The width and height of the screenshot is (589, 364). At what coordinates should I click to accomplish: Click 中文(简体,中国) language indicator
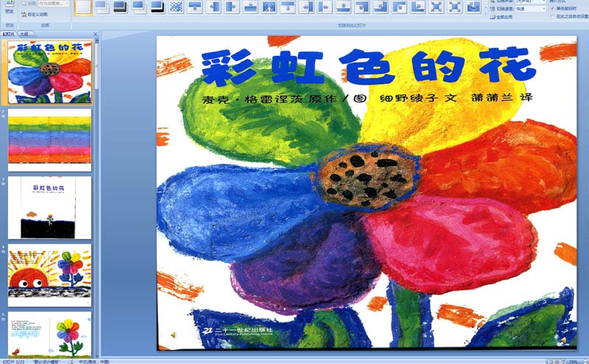[94, 362]
